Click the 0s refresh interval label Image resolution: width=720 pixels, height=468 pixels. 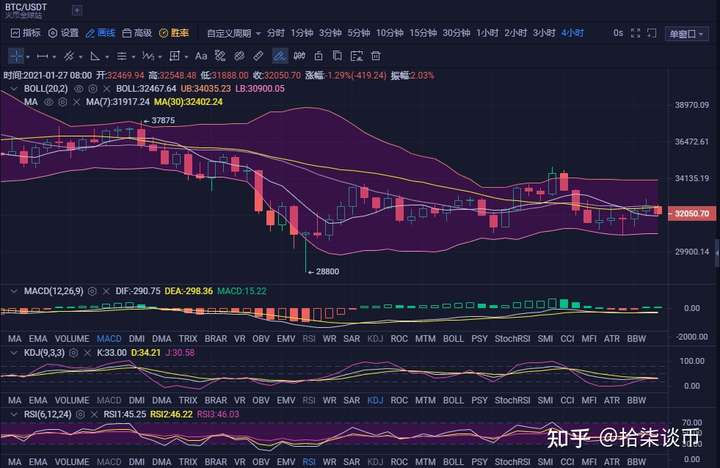pos(618,33)
